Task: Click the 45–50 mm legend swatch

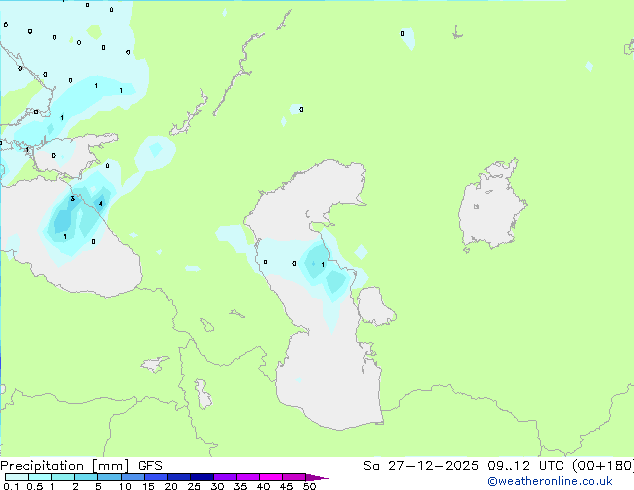Action: click(x=294, y=477)
